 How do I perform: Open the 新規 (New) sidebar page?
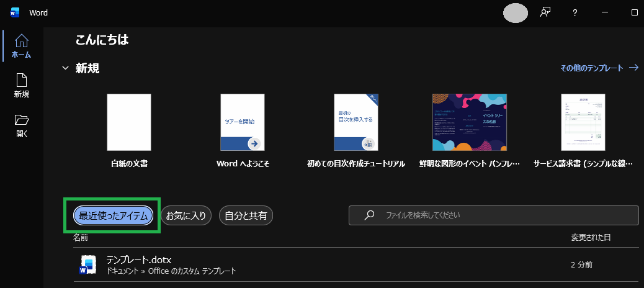(x=21, y=86)
